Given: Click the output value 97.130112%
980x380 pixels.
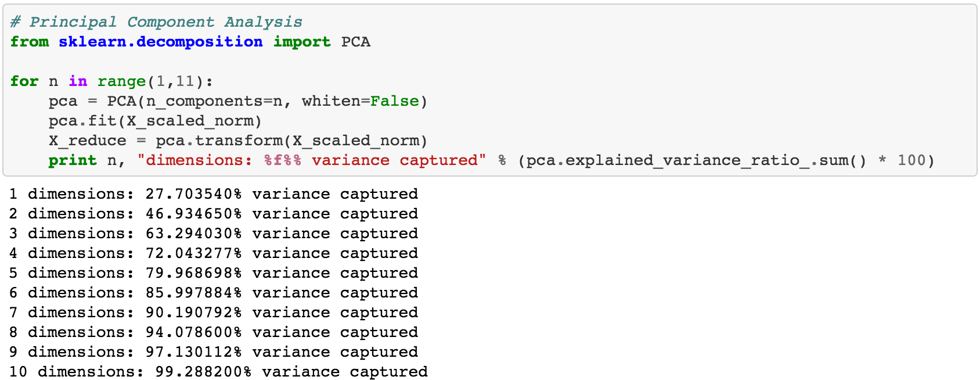Looking at the screenshot, I should pyautogui.click(x=193, y=352).
